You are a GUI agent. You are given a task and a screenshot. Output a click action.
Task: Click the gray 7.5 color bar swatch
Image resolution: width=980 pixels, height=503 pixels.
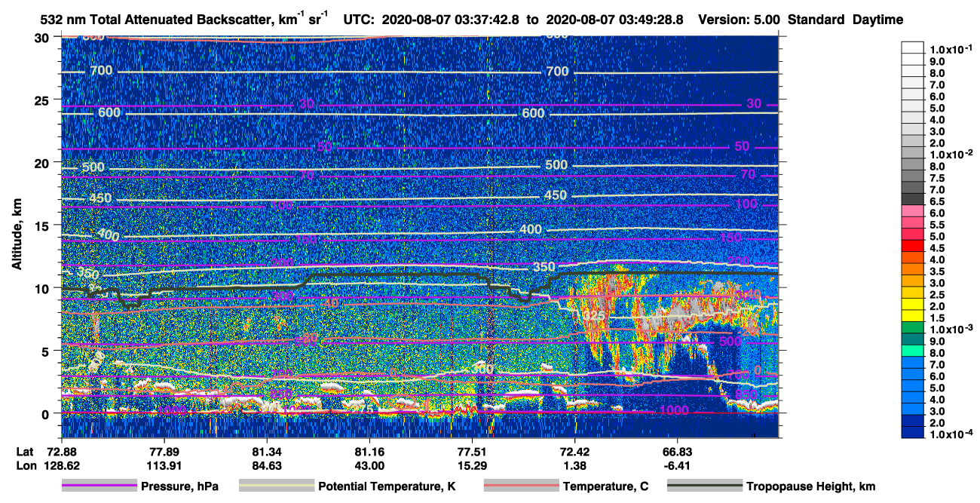pyautogui.click(x=913, y=175)
